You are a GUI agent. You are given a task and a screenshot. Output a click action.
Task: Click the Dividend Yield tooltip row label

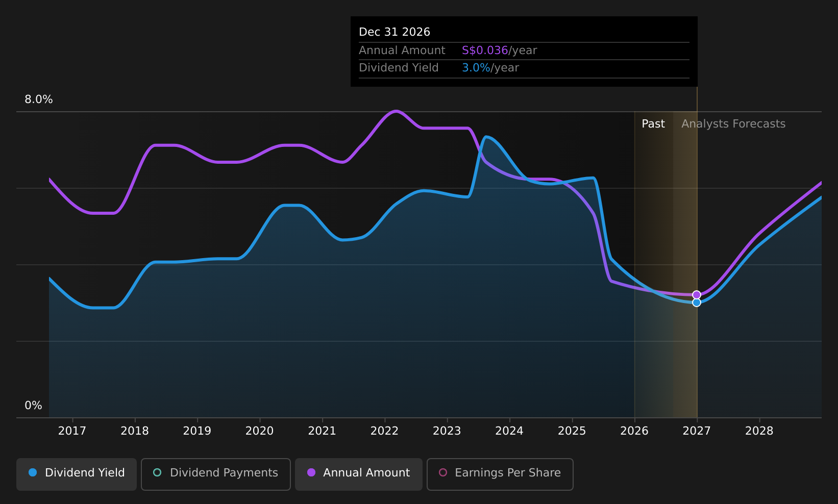pos(399,68)
